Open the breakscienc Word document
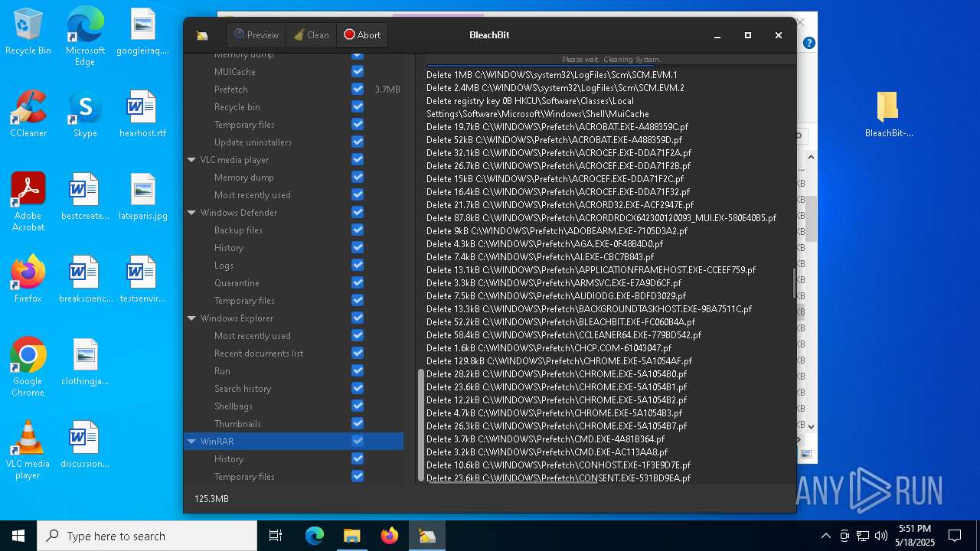 click(x=85, y=280)
